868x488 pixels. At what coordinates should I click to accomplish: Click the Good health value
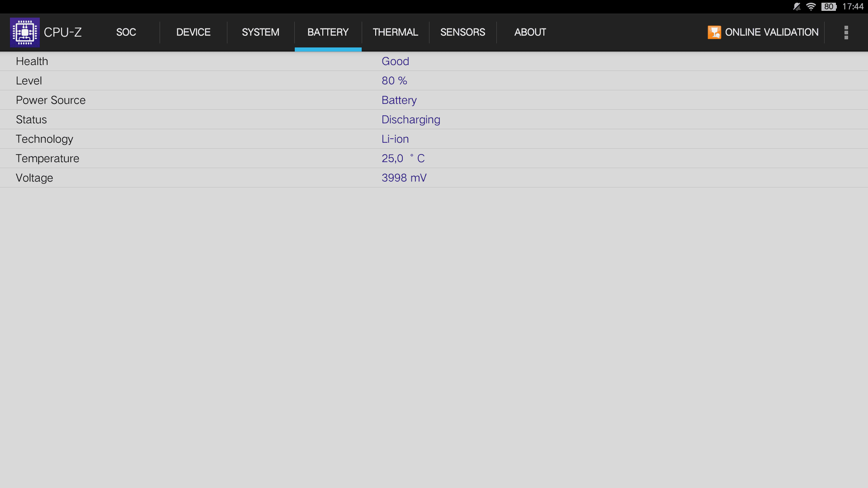click(x=396, y=61)
